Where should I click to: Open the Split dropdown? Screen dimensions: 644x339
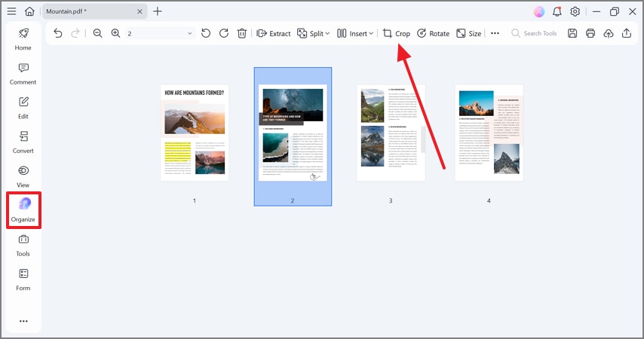314,34
